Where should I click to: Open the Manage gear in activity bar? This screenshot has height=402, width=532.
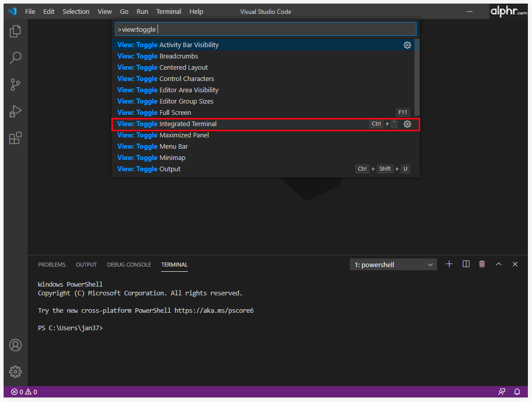point(15,371)
